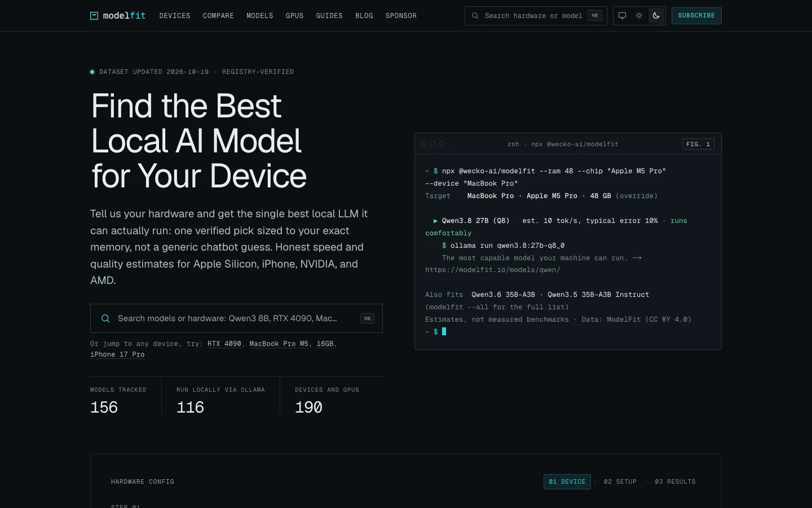Screen dimensions: 812x508
Task: Click the 'Qwen3.6 35B-A3B' also-fits entry
Action: 503,295
